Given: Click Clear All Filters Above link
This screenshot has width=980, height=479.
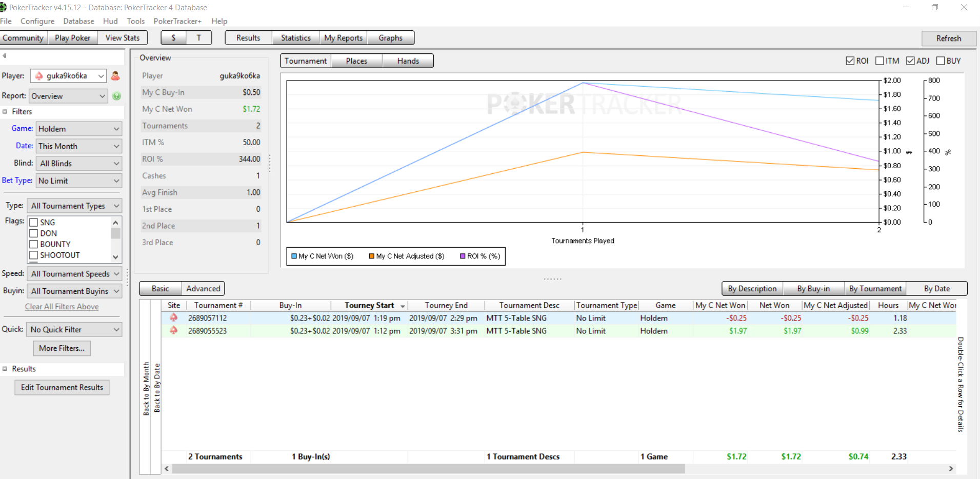Looking at the screenshot, I should click(62, 307).
